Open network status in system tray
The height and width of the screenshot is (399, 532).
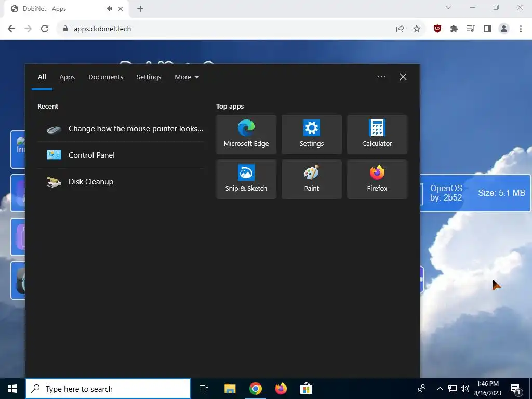pos(453,389)
